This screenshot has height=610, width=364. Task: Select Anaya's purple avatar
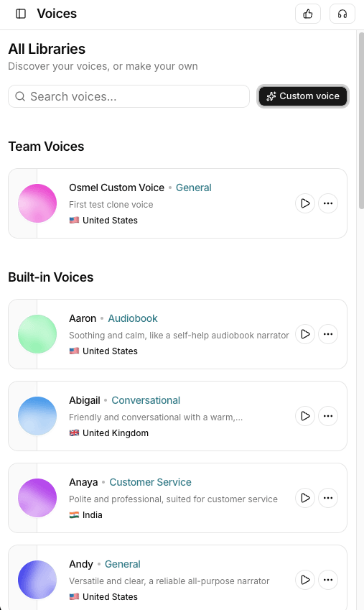tap(37, 498)
